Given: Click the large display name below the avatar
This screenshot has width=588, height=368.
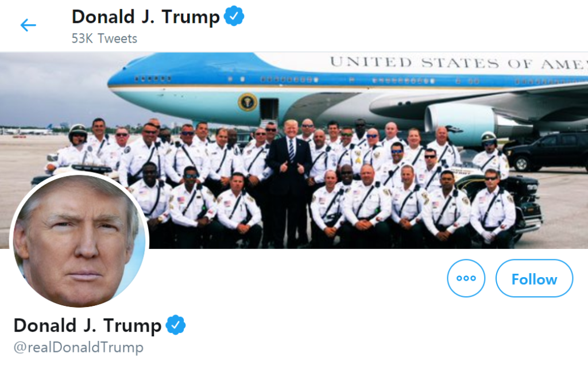Looking at the screenshot, I should tap(87, 325).
